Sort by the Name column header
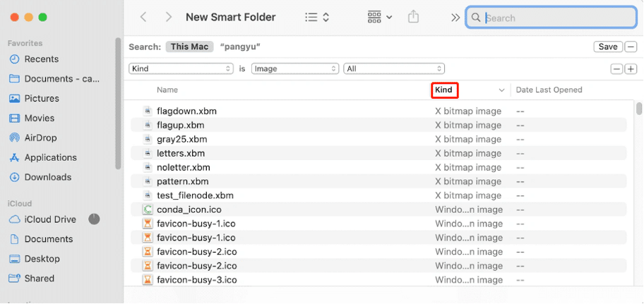Viewport: 644px width, 304px height. click(167, 90)
